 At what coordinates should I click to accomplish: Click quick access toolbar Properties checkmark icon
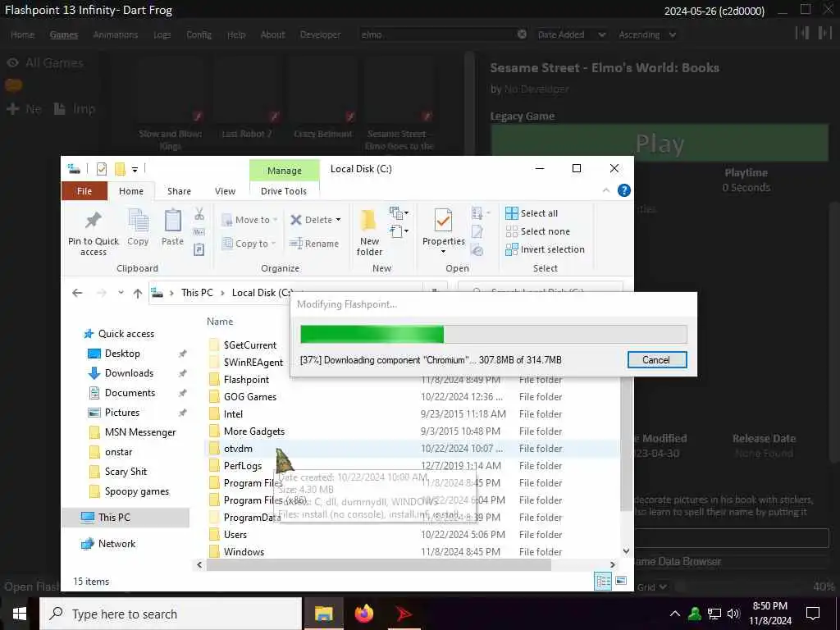(x=101, y=169)
